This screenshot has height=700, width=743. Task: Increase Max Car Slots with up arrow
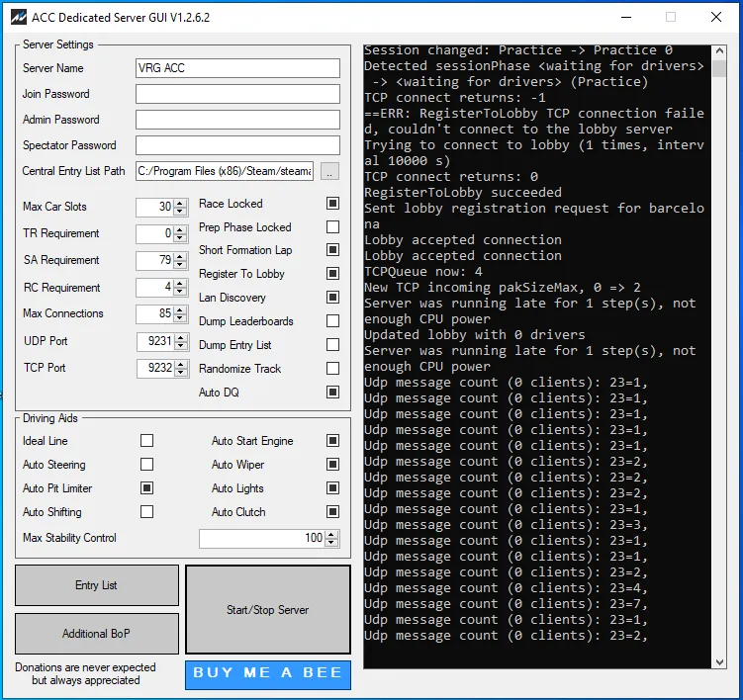pos(180,204)
